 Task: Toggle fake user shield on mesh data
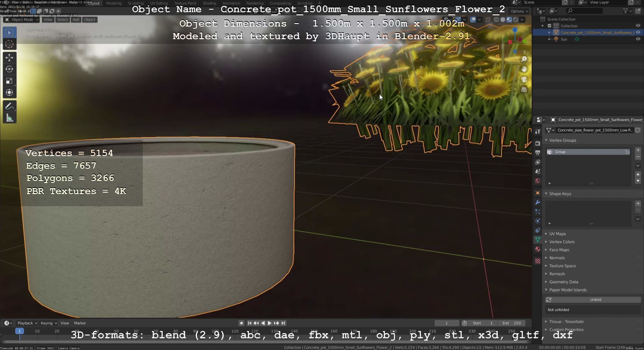click(x=638, y=130)
